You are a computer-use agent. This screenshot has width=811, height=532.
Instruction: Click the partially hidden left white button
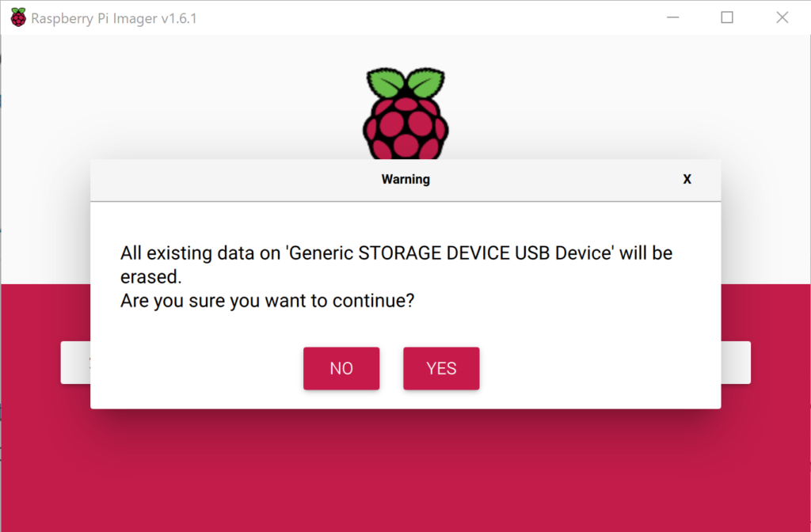point(75,363)
